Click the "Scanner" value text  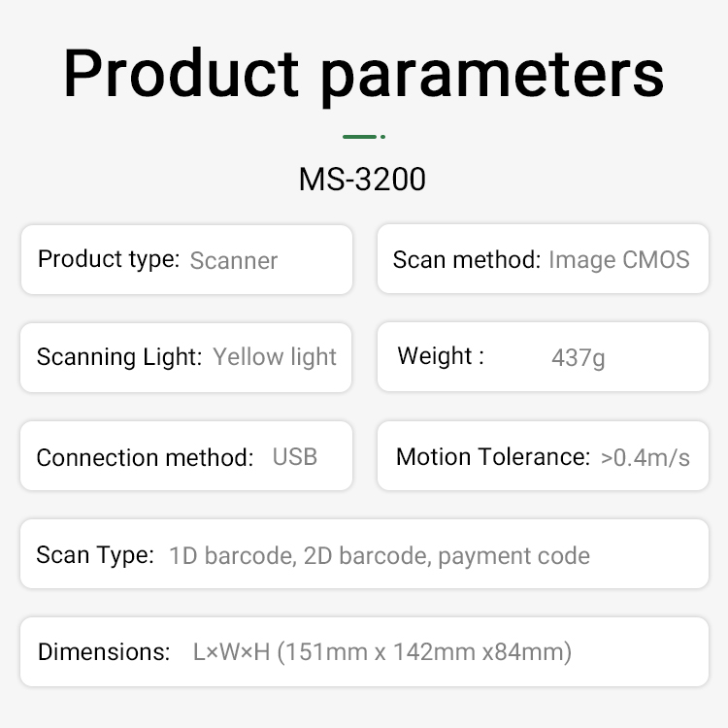point(234,260)
